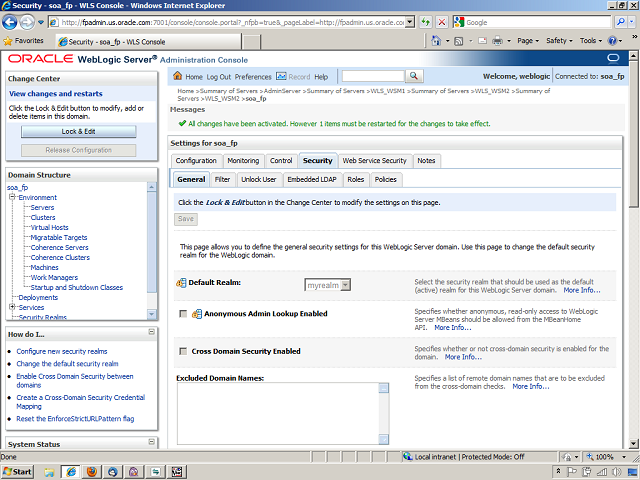The image size is (640, 480).
Task: Enable Anonymous Admin Lookup checkbox
Action: (x=182, y=314)
